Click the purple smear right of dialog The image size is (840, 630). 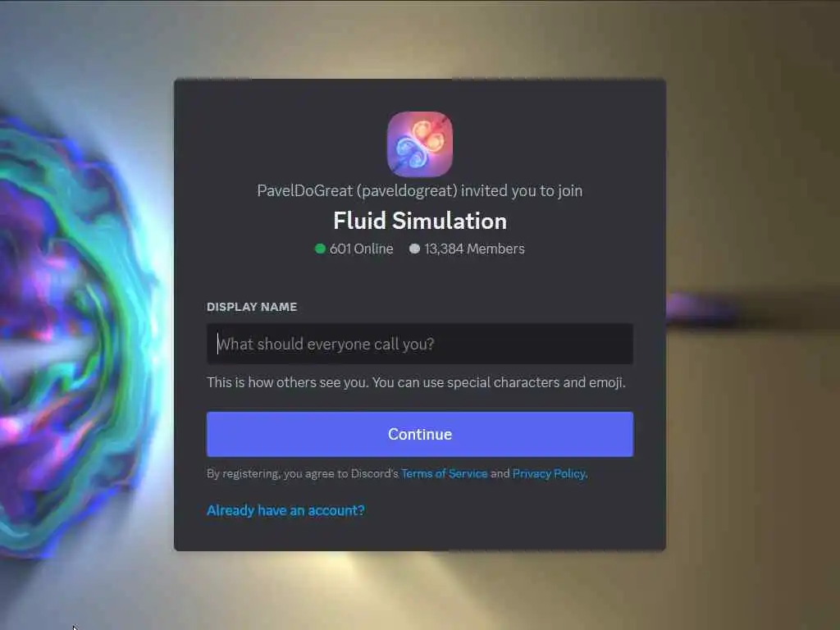[702, 311]
